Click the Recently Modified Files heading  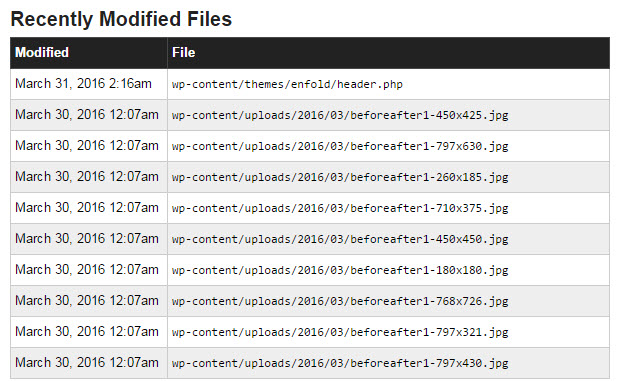(x=121, y=19)
